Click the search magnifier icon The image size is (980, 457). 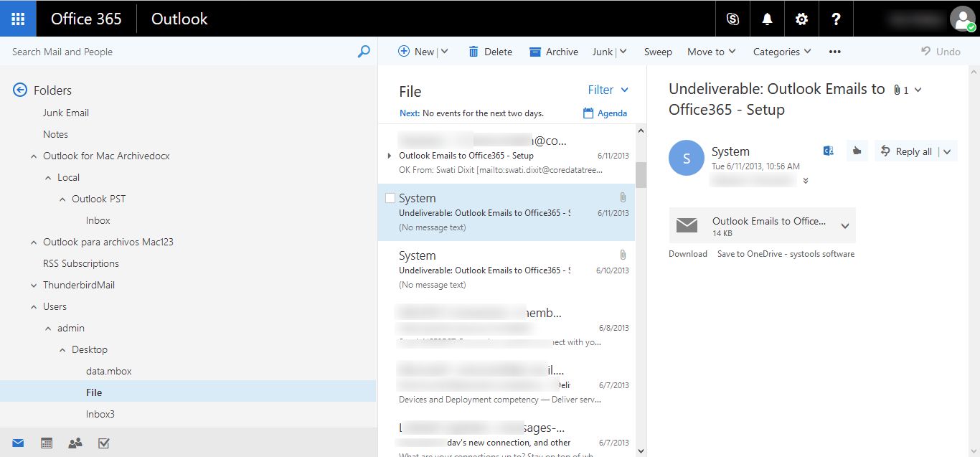[364, 52]
